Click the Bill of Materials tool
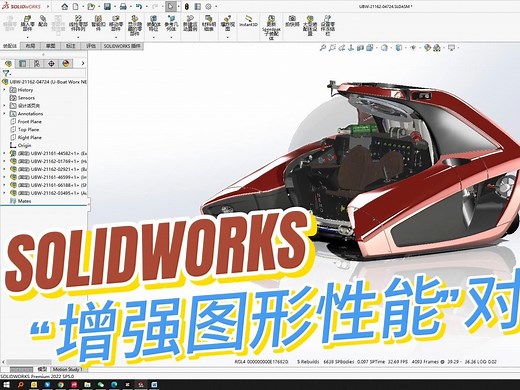 209,24
